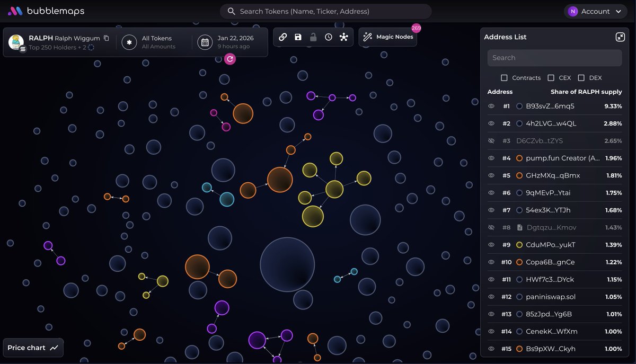This screenshot has height=364, width=636.
Task: Show hidden address D6CZvb…tZYS
Action: tap(491, 141)
